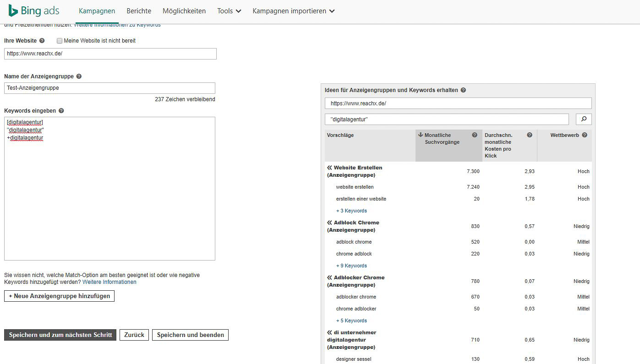Add Website Erstellen ad group via double-arrow icon
This screenshot has height=364, width=640.
[x=329, y=168]
